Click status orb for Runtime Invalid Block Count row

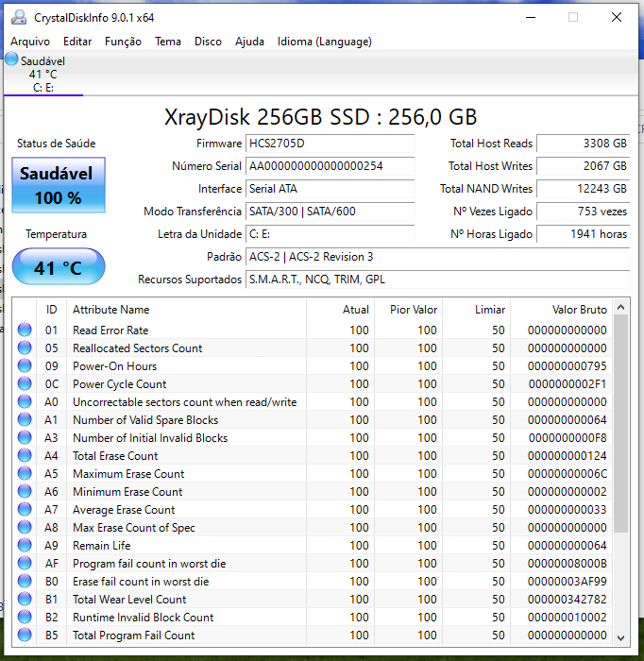coord(25,617)
